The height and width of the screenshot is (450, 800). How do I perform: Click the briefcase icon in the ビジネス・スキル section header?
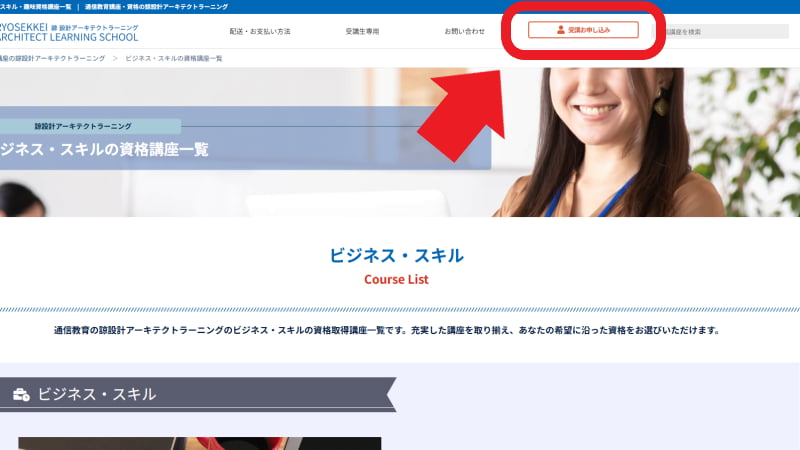pyautogui.click(x=21, y=394)
